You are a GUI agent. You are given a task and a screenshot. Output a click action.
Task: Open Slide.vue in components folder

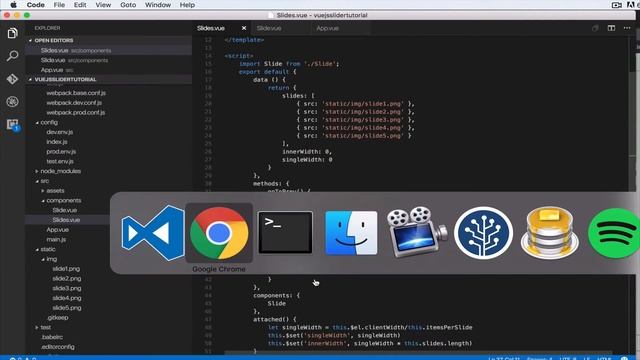click(x=64, y=210)
